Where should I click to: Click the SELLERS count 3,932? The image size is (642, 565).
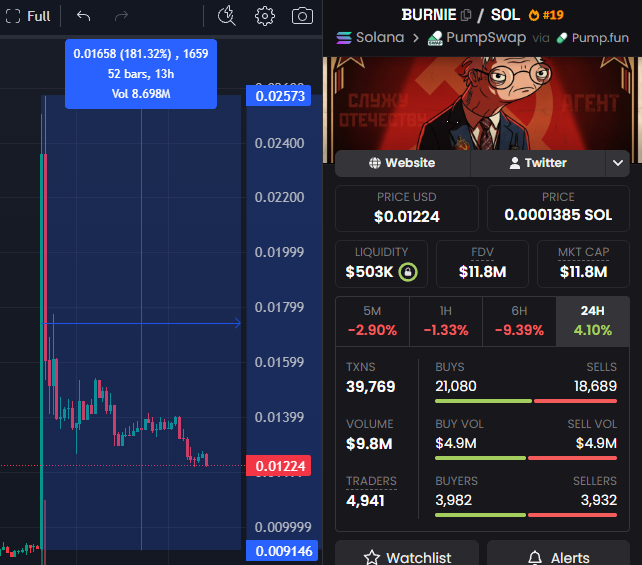(x=599, y=500)
